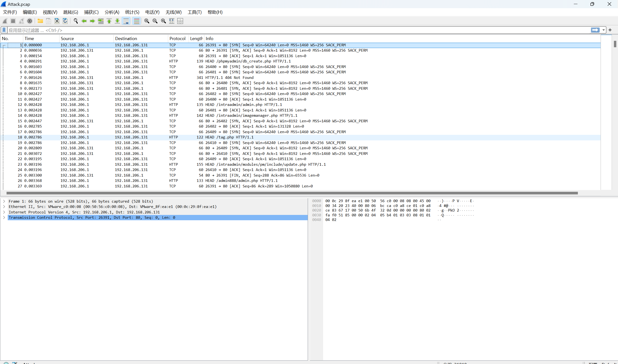Viewport: 618px width, 364px height.
Task: Expand Transmission Control Protocol row
Action: [x=4, y=217]
